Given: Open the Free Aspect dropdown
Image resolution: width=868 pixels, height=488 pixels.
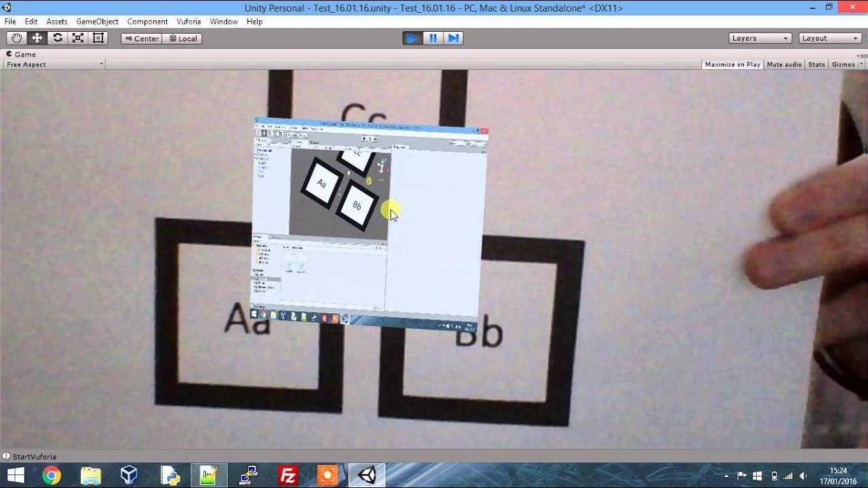Looking at the screenshot, I should click(x=54, y=64).
